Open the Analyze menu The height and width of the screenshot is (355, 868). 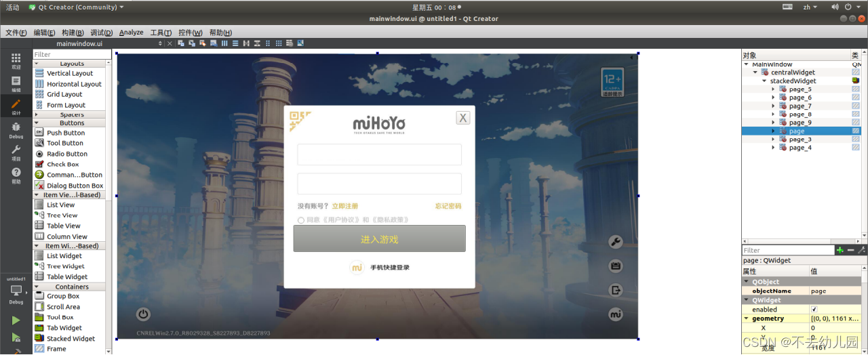point(132,32)
